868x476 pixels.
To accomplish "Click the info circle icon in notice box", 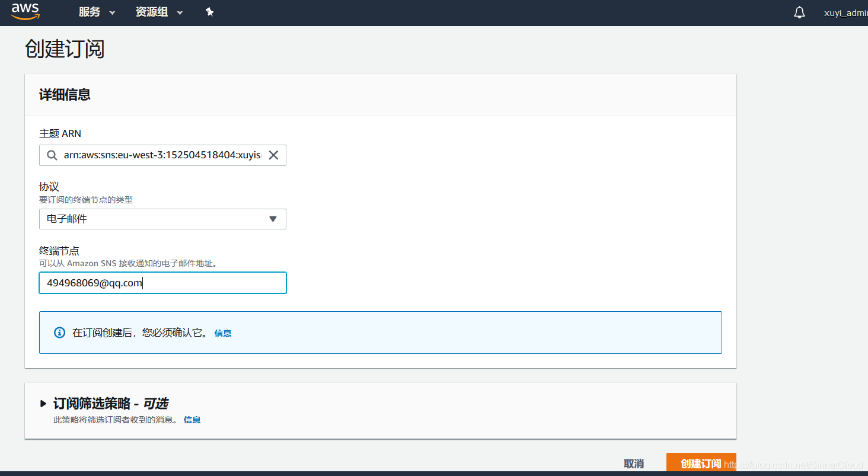I will tap(59, 333).
